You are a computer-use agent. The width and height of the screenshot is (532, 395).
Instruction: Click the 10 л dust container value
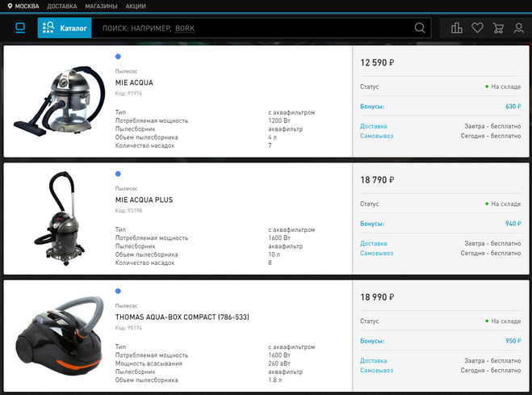point(274,254)
